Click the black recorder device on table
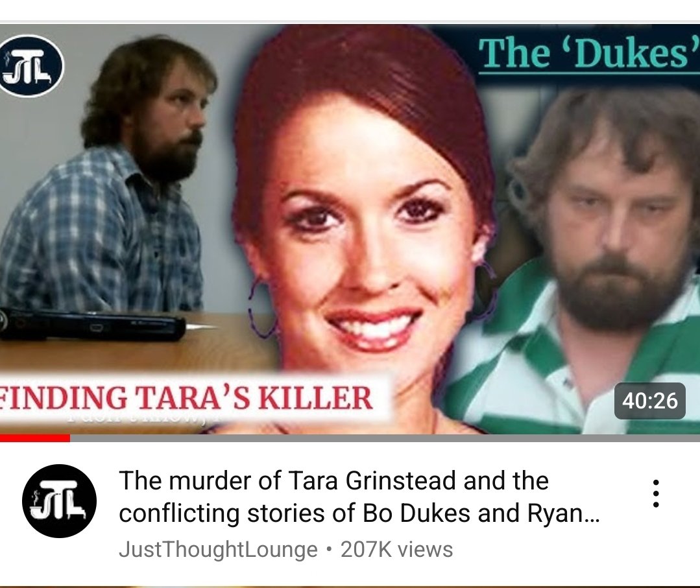 pyautogui.click(x=91, y=323)
